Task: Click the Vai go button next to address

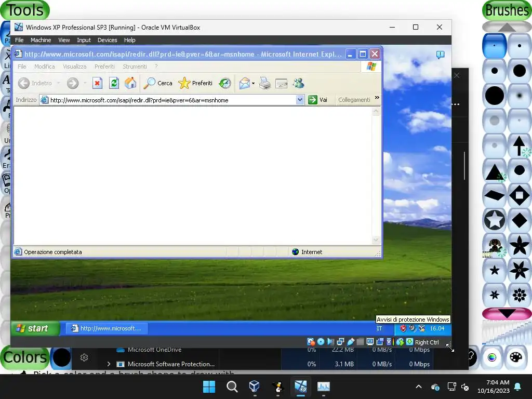Action: 317,100
